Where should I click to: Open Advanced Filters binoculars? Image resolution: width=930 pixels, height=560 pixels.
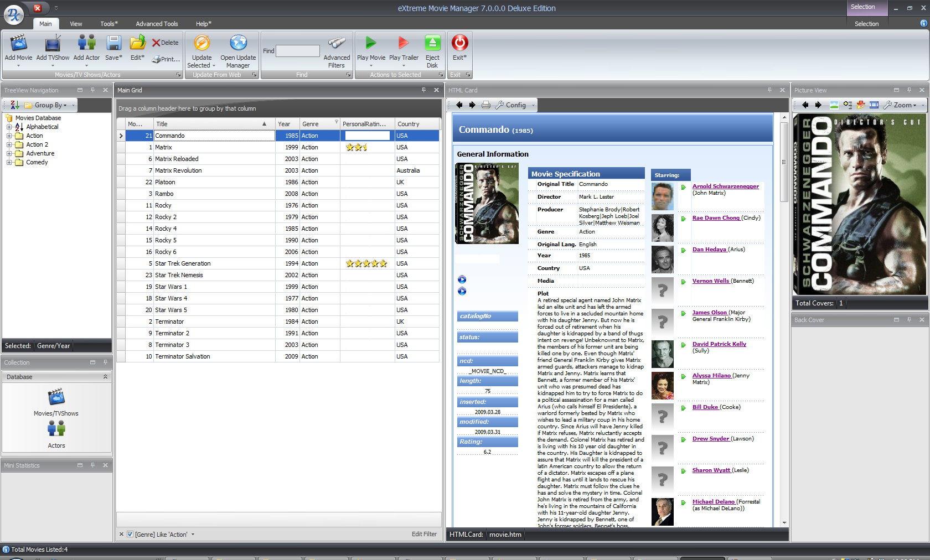click(x=337, y=43)
